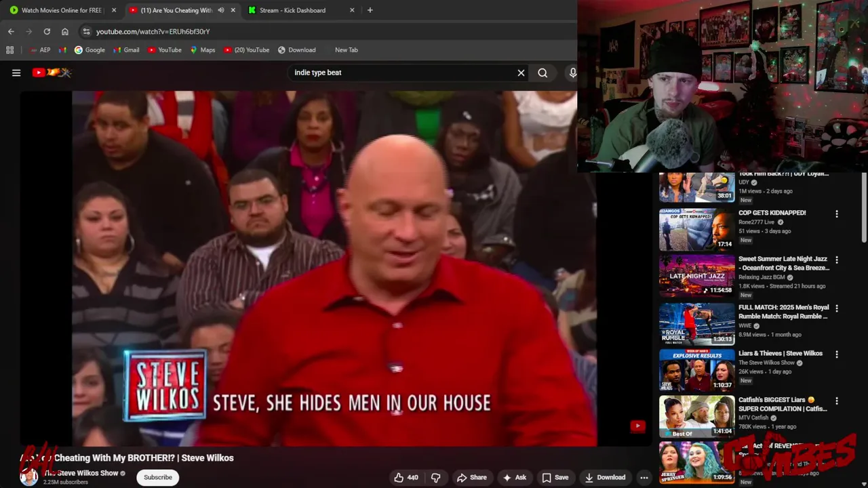Open the "FULL MATCH: 2025 Men's Royal Rumble" title
The image size is (868, 488).
(x=783, y=311)
